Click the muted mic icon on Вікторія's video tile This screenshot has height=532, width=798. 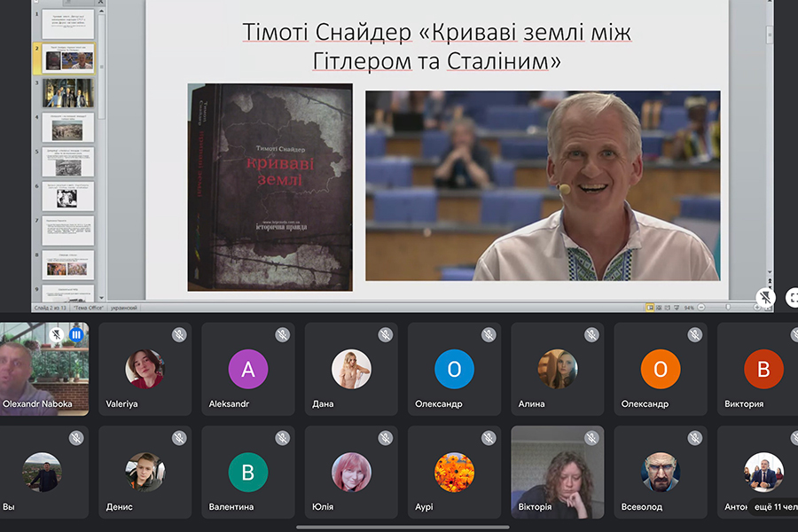(x=591, y=438)
